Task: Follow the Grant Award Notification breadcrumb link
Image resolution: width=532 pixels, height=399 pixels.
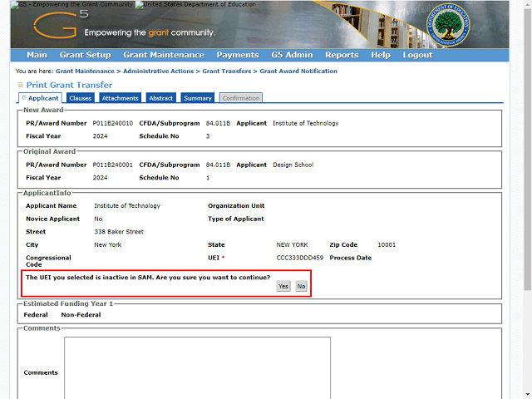Action: pos(298,71)
